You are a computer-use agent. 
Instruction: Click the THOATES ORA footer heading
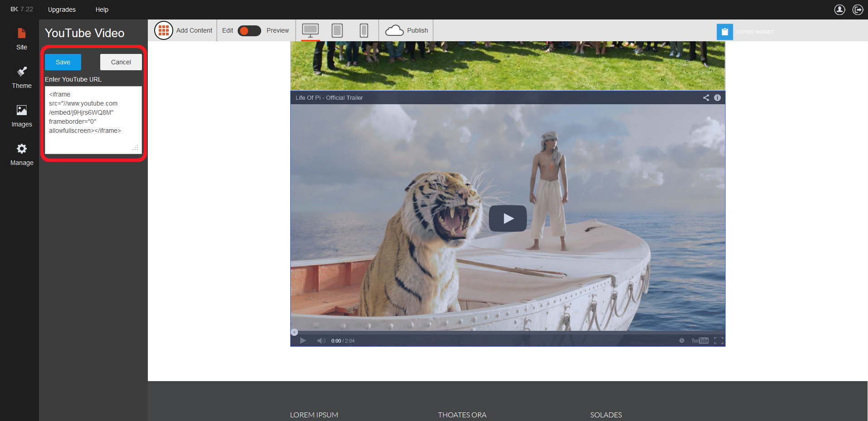tap(462, 415)
